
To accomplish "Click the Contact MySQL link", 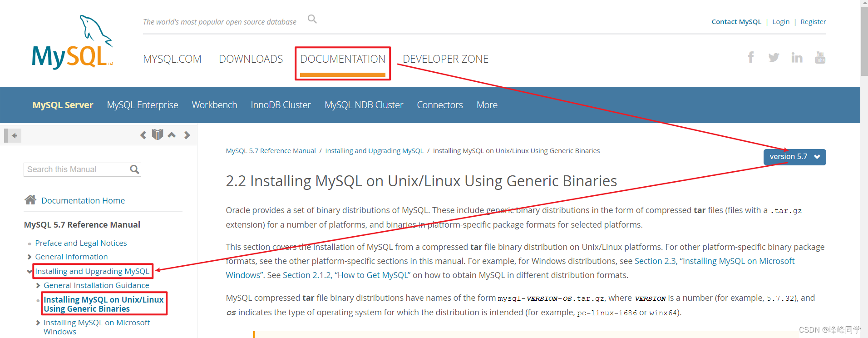I will (736, 22).
